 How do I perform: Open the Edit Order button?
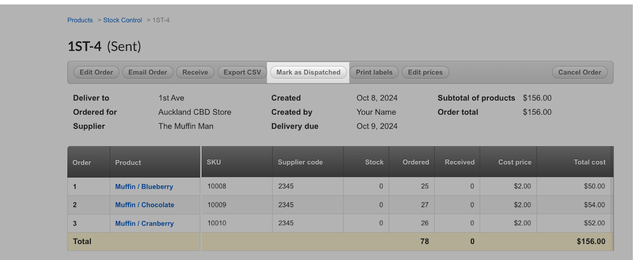tap(96, 72)
